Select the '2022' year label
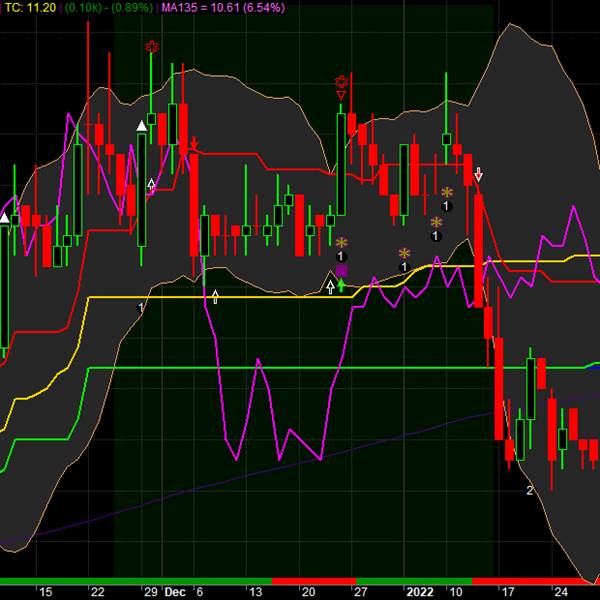 pos(420,592)
